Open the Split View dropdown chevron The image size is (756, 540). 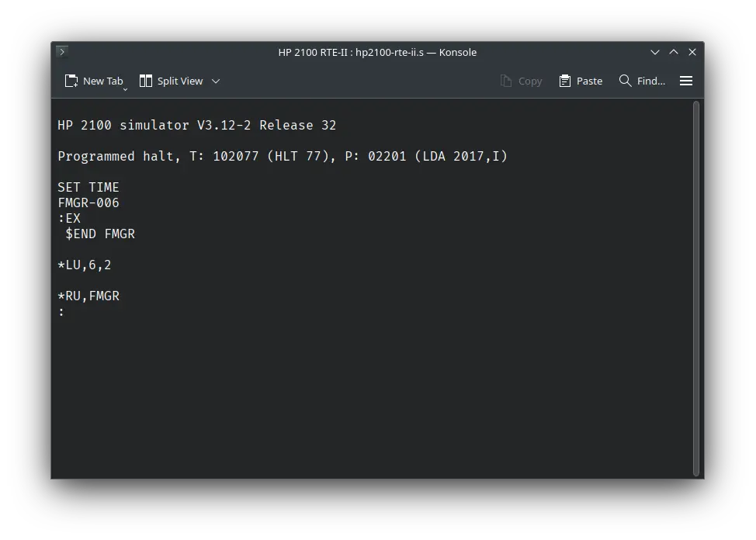215,80
